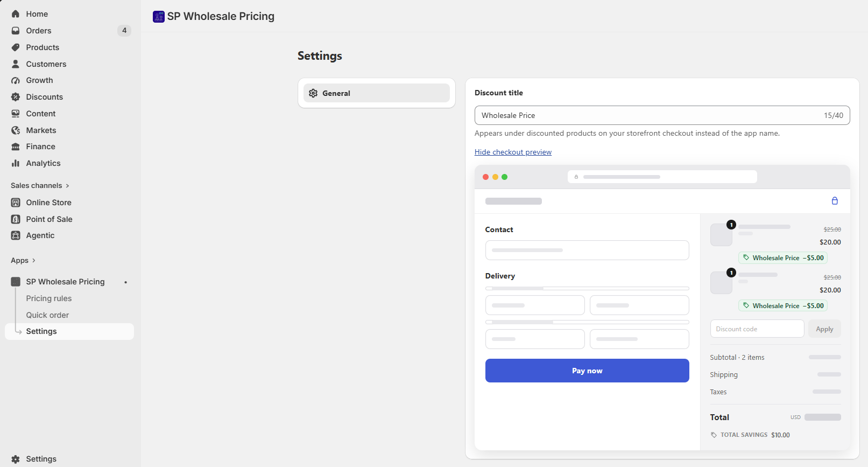Click the Products tag icon
The width and height of the screenshot is (868, 467).
click(16, 47)
